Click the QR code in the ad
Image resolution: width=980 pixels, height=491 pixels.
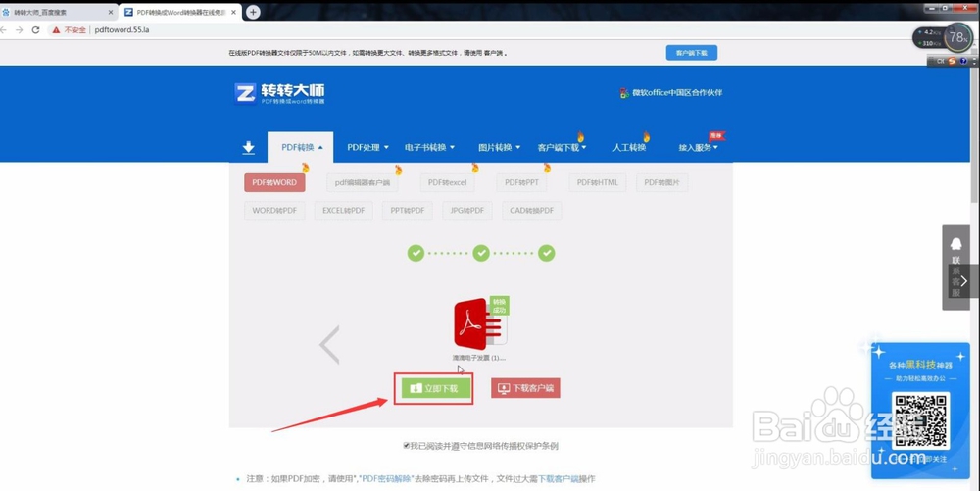(920, 419)
